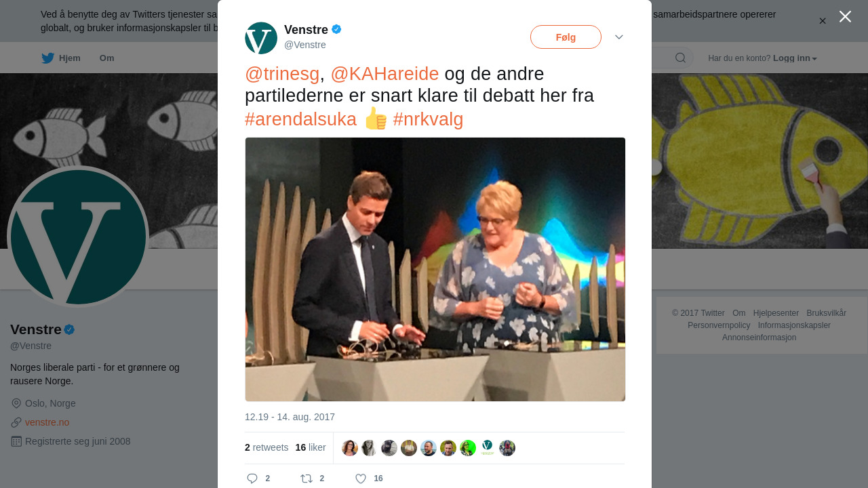Click the first liker's avatar thumbnail

click(350, 448)
